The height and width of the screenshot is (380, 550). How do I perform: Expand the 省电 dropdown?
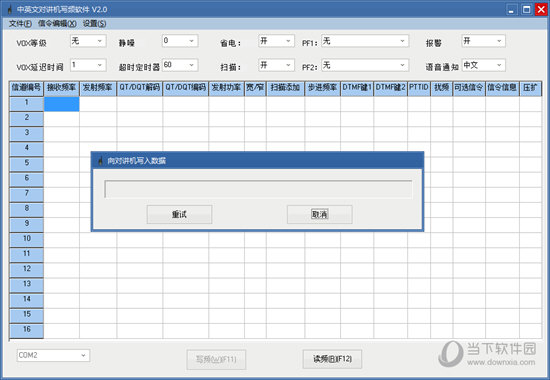276,41
